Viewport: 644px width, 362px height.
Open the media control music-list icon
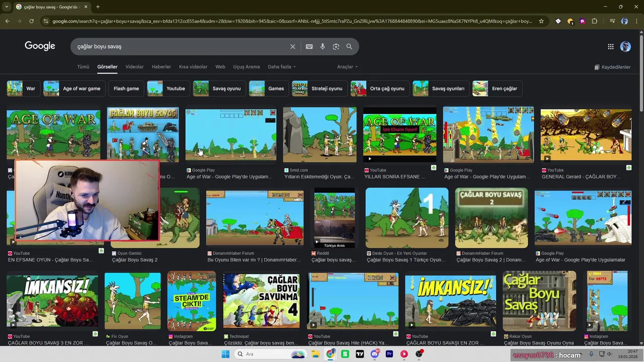(612, 21)
